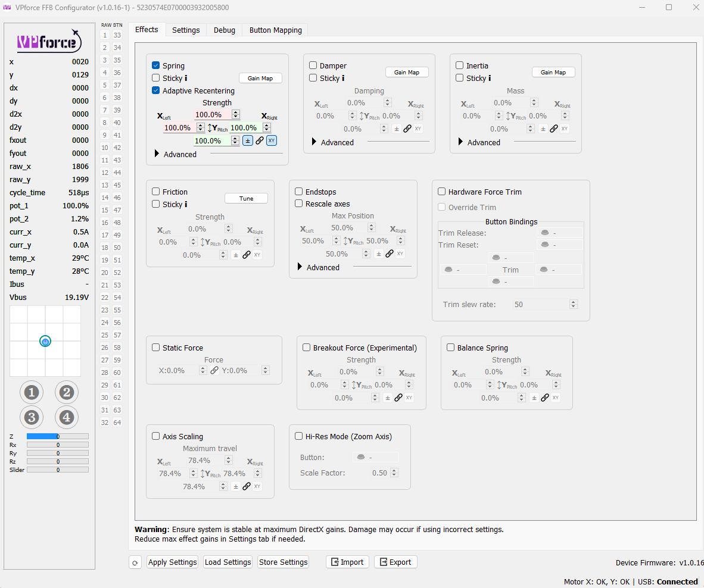Click the Trim Release button binding icon
Screen dimensions: 704x588
tap(545, 233)
